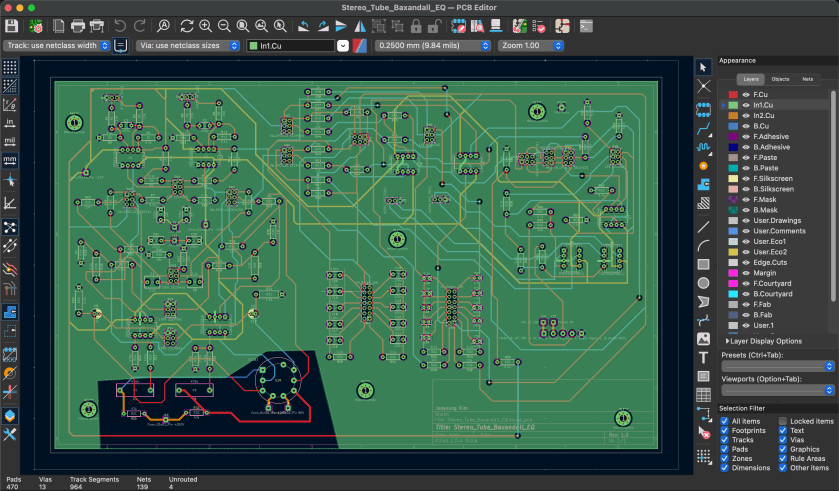
Task: Pick the Draw Circle tool
Action: pyautogui.click(x=703, y=283)
